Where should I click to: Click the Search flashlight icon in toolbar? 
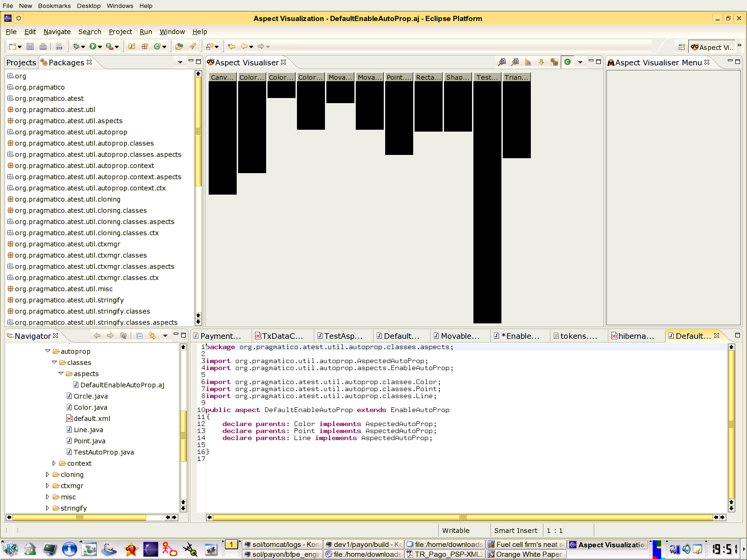click(192, 46)
